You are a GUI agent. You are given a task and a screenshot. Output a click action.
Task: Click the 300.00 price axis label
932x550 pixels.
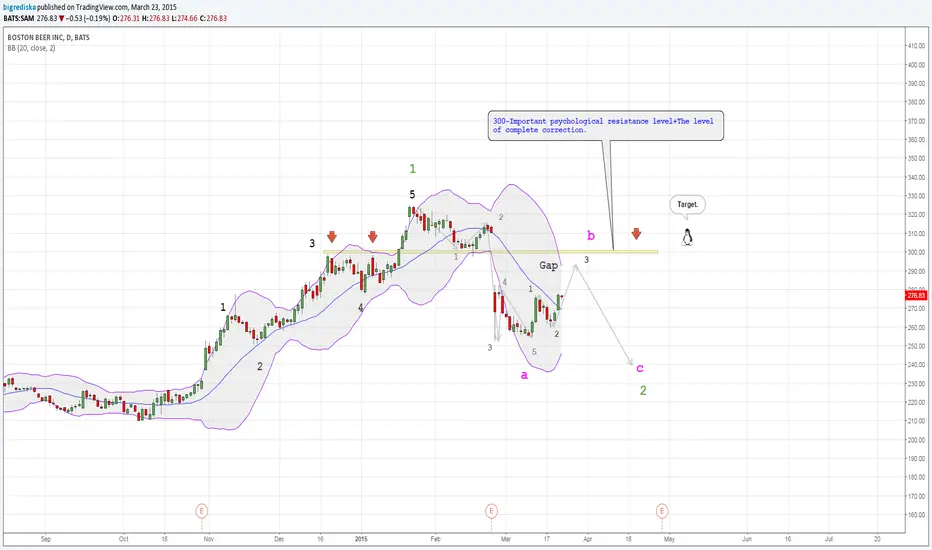pyautogui.click(x=916, y=252)
